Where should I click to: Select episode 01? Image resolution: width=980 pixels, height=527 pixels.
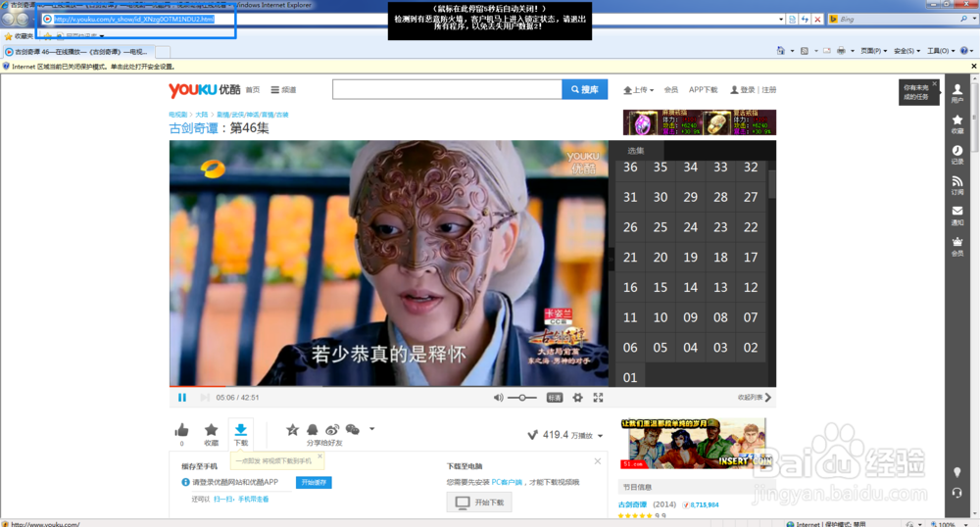(630, 377)
